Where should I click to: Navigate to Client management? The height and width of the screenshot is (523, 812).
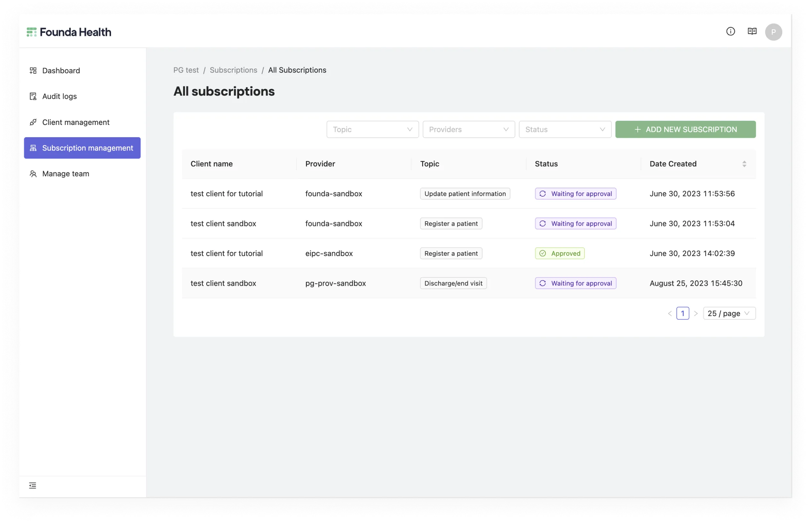pos(82,122)
